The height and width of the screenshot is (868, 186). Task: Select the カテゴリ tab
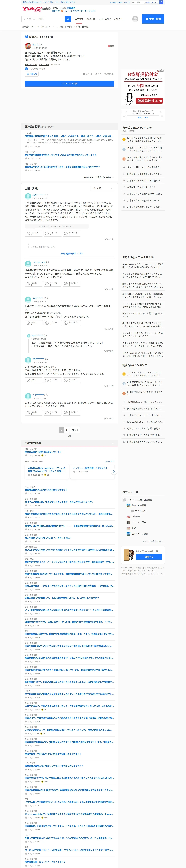79,19
